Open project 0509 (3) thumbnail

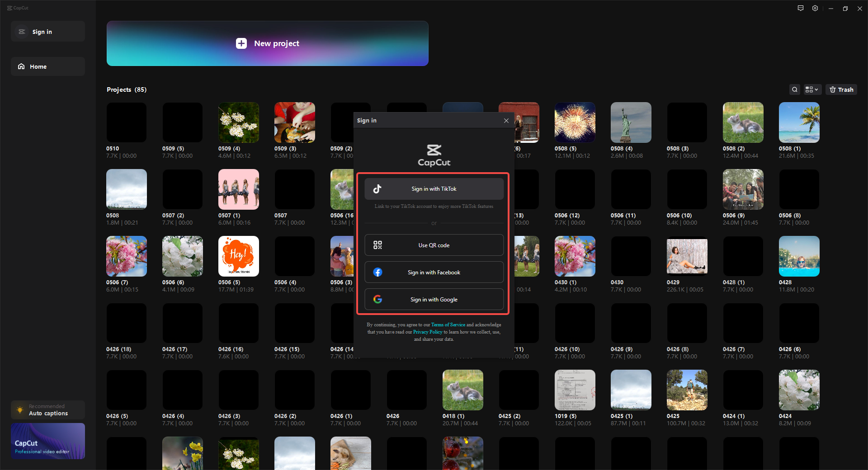[x=295, y=122]
